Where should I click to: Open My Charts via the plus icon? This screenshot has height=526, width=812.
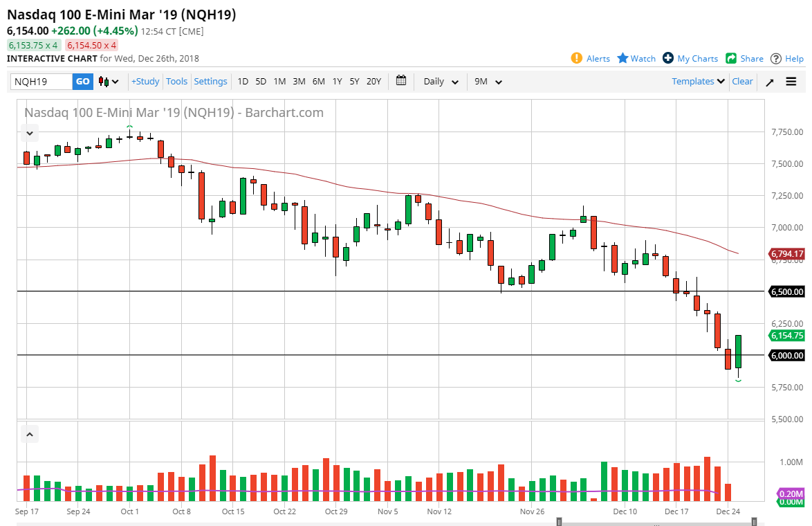point(667,58)
